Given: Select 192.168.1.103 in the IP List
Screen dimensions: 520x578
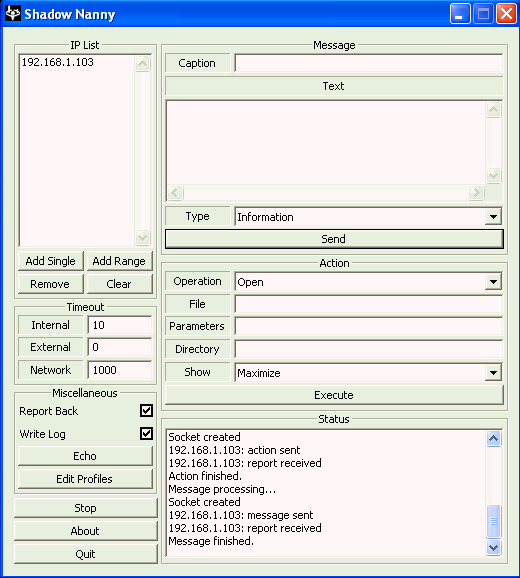Looking at the screenshot, I should pyautogui.click(x=58, y=62).
